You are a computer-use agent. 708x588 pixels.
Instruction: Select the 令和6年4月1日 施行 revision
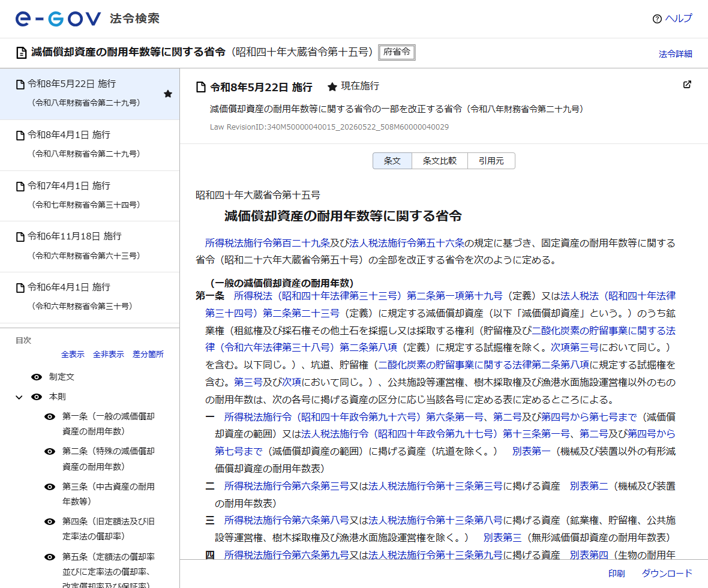tap(89, 298)
